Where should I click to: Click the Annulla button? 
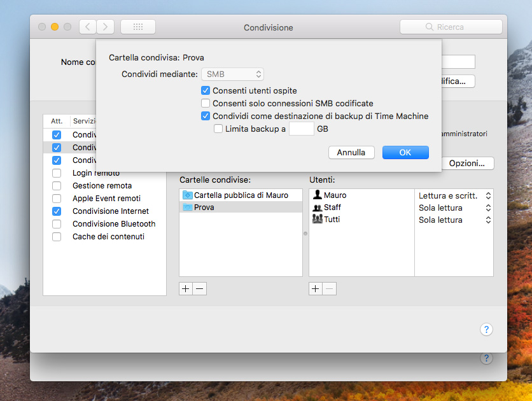[x=351, y=152]
